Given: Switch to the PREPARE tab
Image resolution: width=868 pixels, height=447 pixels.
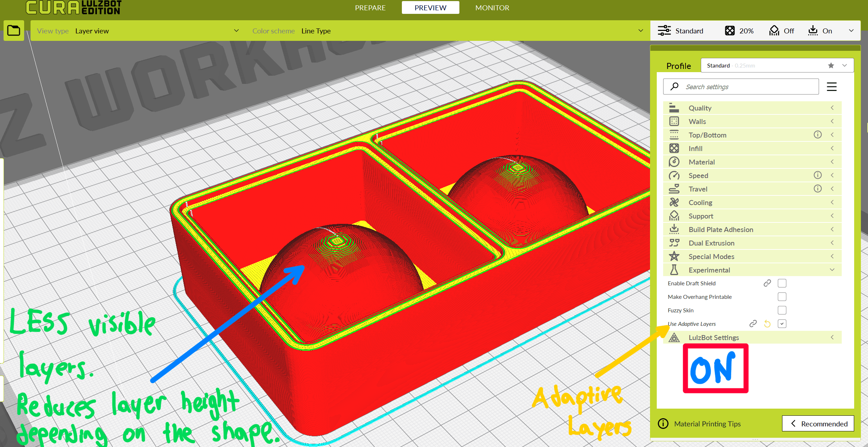Looking at the screenshot, I should point(370,8).
